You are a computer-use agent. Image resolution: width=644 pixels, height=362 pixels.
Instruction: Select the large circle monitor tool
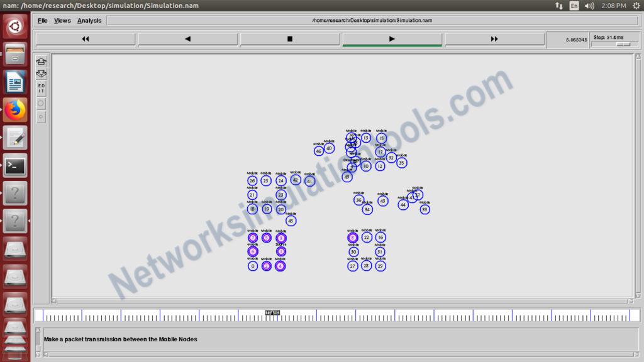pos(40,104)
